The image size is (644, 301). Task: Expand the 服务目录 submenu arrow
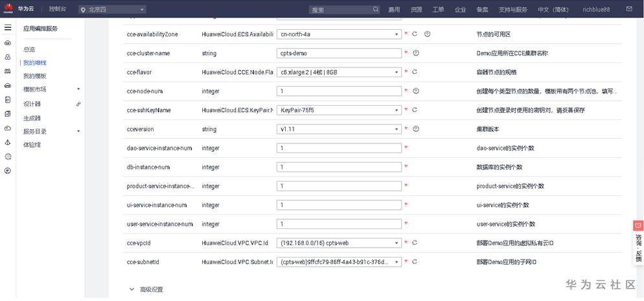(78, 131)
